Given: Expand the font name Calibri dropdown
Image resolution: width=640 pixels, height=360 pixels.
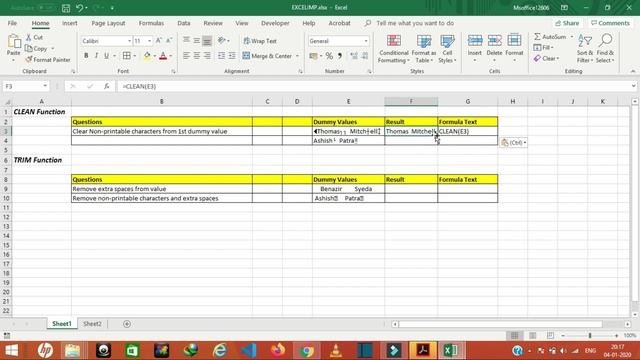Looking at the screenshot, I should tap(129, 41).
